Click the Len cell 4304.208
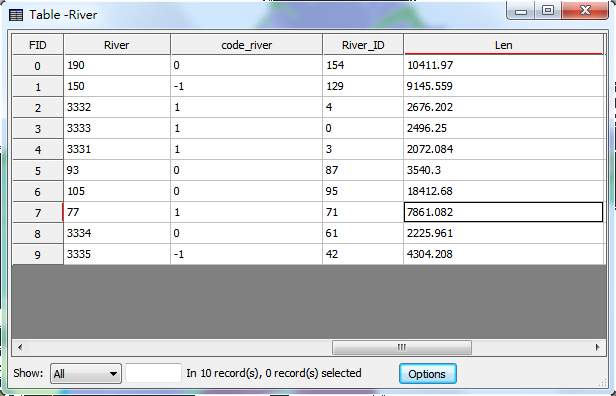Image resolution: width=616 pixels, height=396 pixels. [x=503, y=254]
